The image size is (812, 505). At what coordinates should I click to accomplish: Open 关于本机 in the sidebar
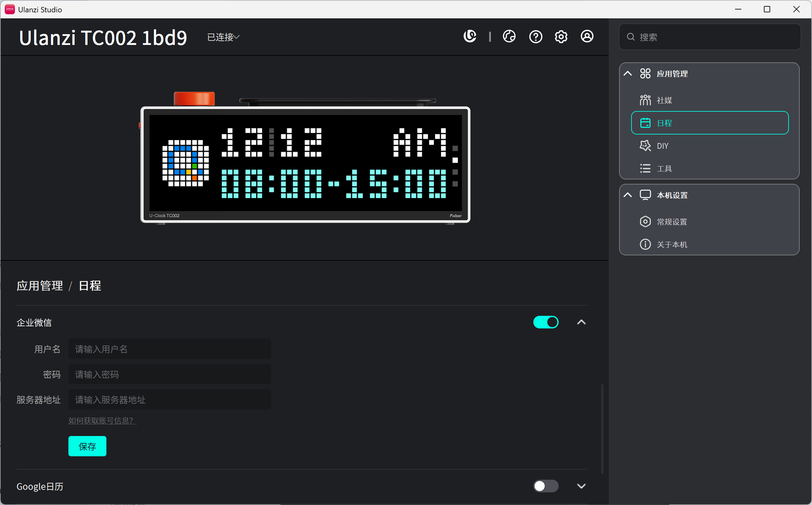(709, 244)
